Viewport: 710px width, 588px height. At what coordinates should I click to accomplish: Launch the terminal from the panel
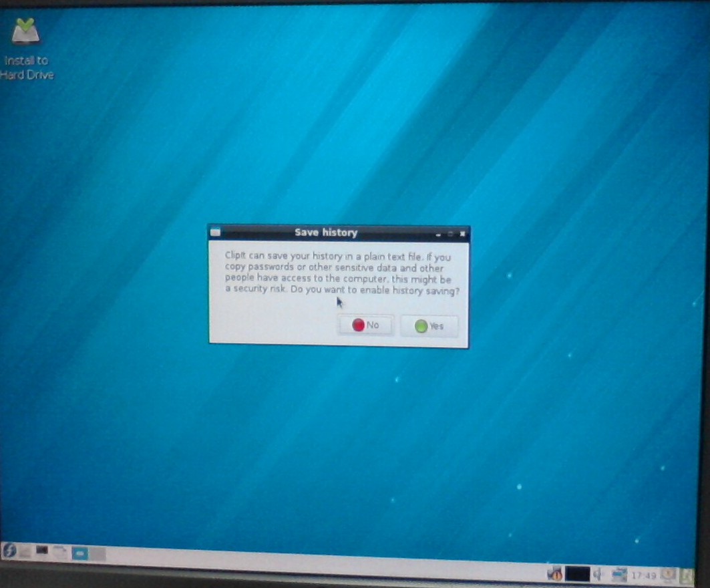[42, 551]
